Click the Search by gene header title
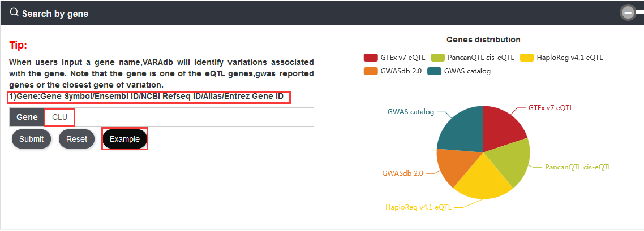Screen dimensions: 644x231 pyautogui.click(x=55, y=14)
